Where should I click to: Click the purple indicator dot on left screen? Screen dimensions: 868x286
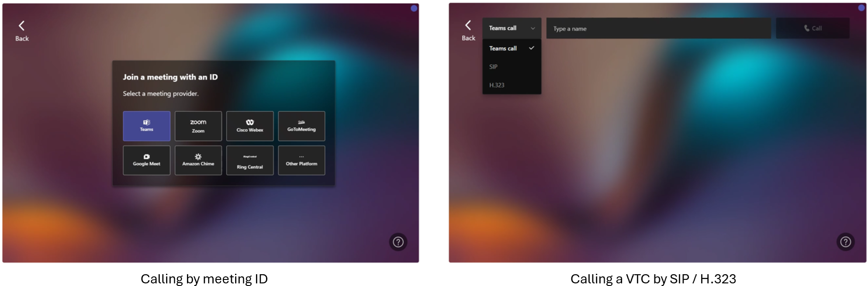pyautogui.click(x=414, y=8)
